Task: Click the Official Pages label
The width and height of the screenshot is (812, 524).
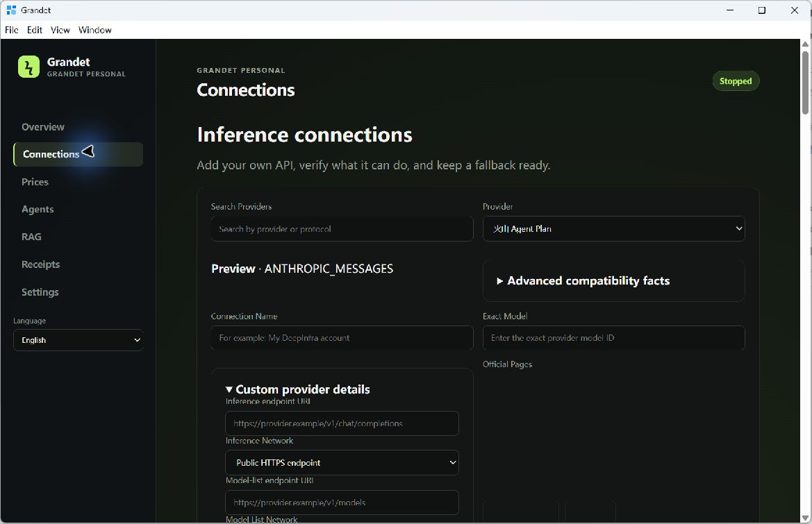Action: click(x=508, y=364)
